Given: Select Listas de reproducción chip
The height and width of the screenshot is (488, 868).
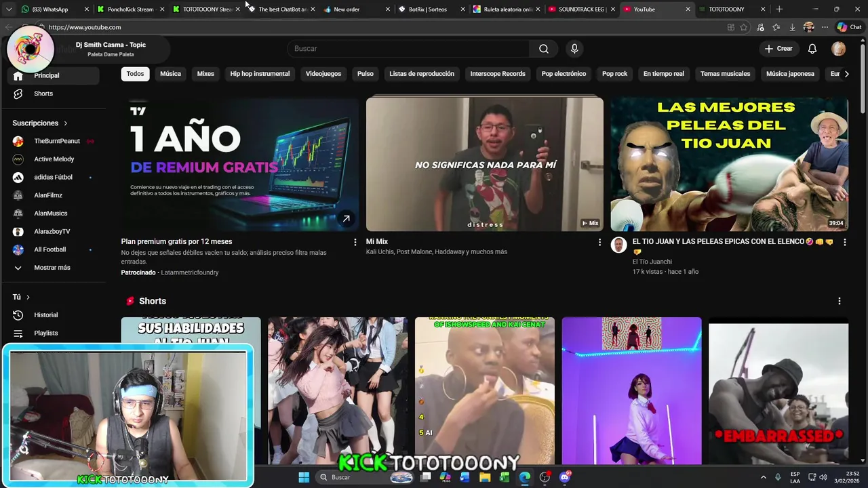Looking at the screenshot, I should [x=422, y=74].
